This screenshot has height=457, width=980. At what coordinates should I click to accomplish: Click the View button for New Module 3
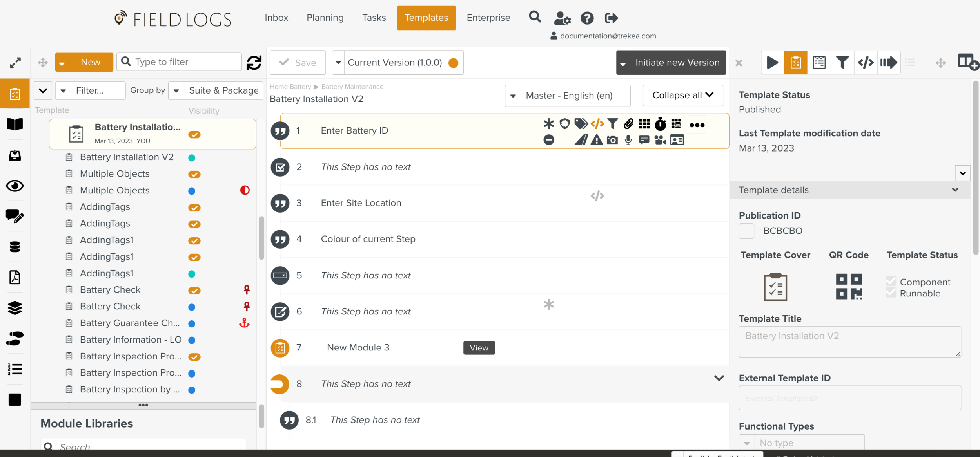point(479,348)
